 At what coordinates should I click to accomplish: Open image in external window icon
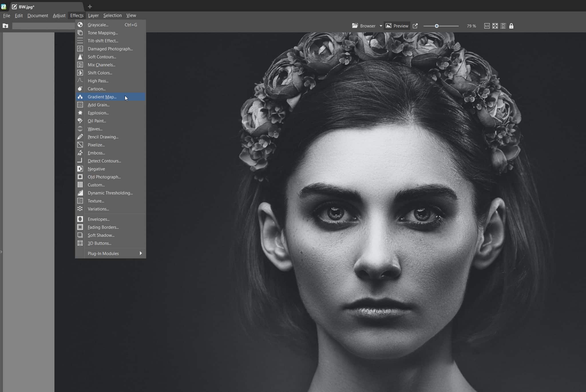(415, 26)
